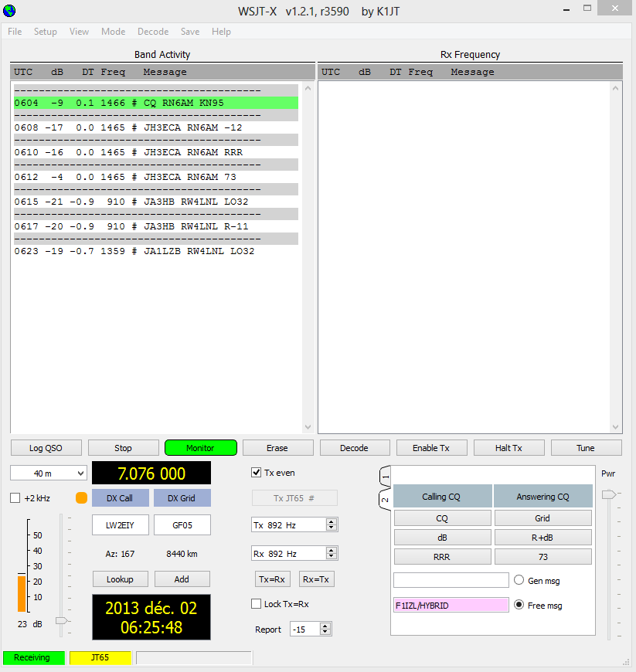The width and height of the screenshot is (636, 672).
Task: Increase the Tx frequency spinner value
Action: (331, 521)
